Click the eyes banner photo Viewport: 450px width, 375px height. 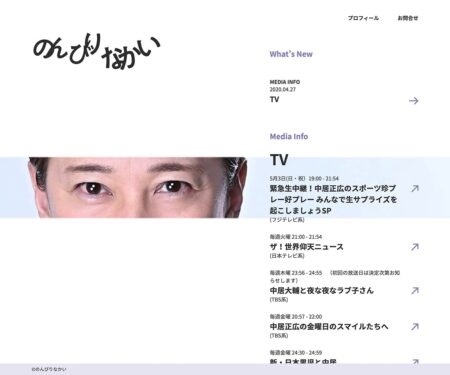[x=137, y=187]
